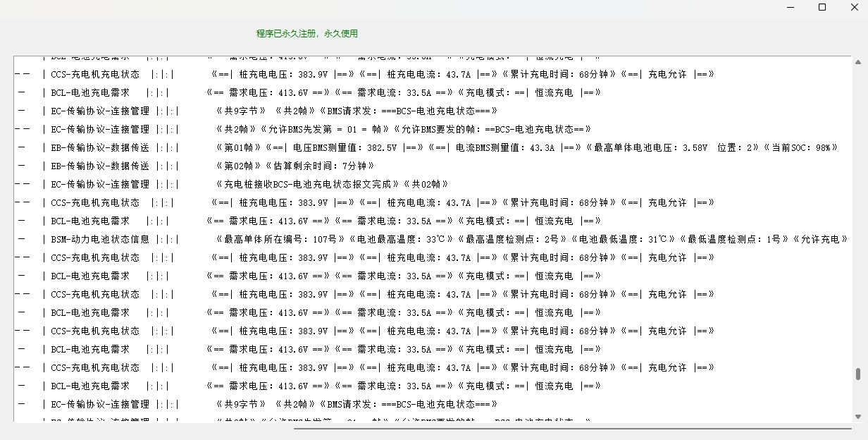Click EC-传输协议-连接管理 label in 报文完成 row
The image size is (868, 440).
100,184
